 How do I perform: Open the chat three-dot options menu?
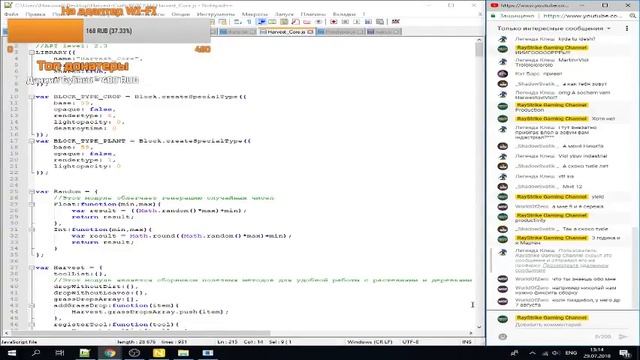coord(627,29)
